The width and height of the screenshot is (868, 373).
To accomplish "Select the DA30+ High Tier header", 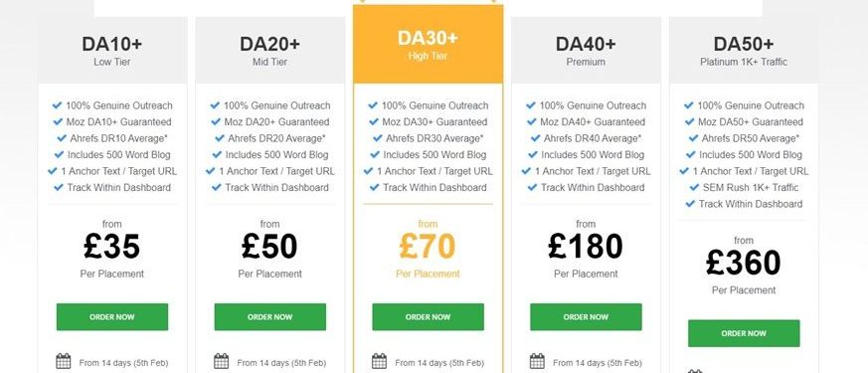I will click(428, 45).
